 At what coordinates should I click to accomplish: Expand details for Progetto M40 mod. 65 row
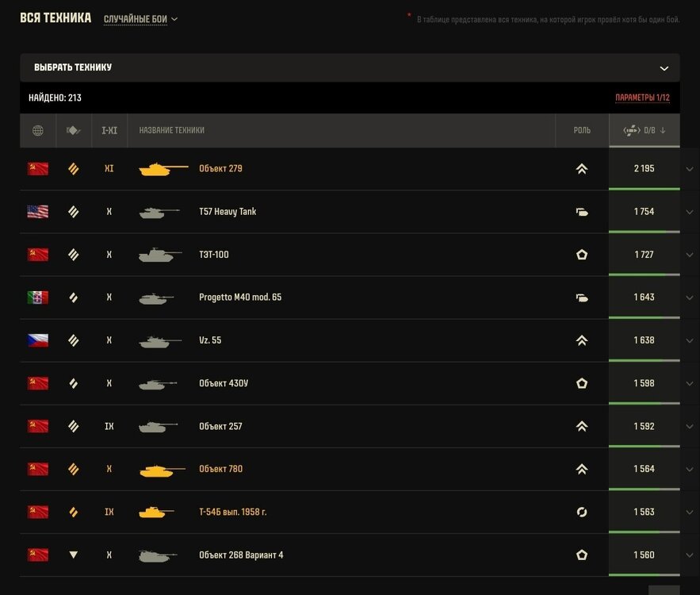pyautogui.click(x=690, y=297)
